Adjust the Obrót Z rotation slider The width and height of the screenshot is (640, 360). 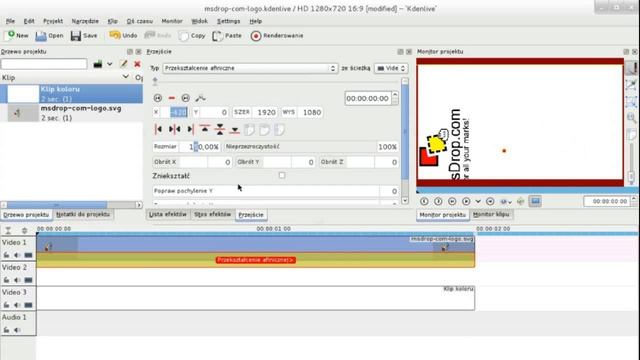(359, 162)
